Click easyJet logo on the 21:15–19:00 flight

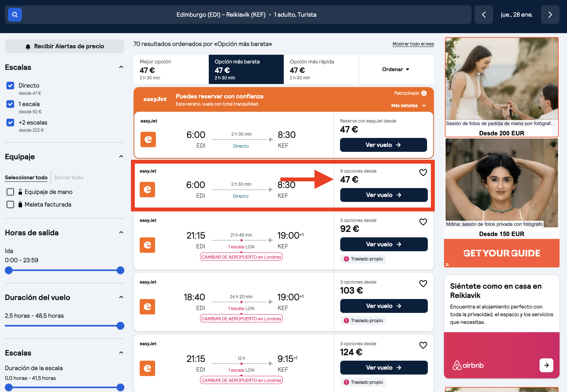pyautogui.click(x=147, y=245)
